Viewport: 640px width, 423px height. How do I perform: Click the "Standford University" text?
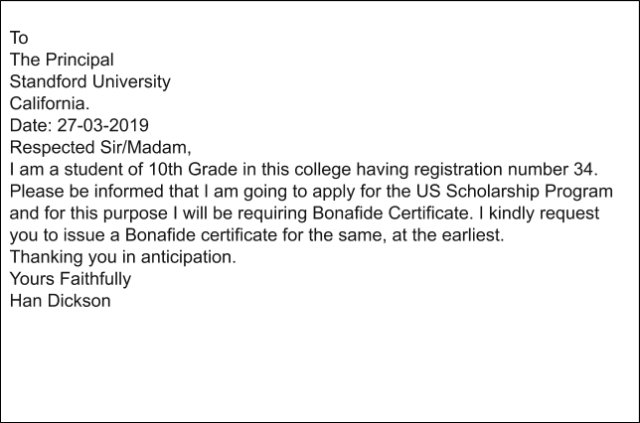point(90,82)
